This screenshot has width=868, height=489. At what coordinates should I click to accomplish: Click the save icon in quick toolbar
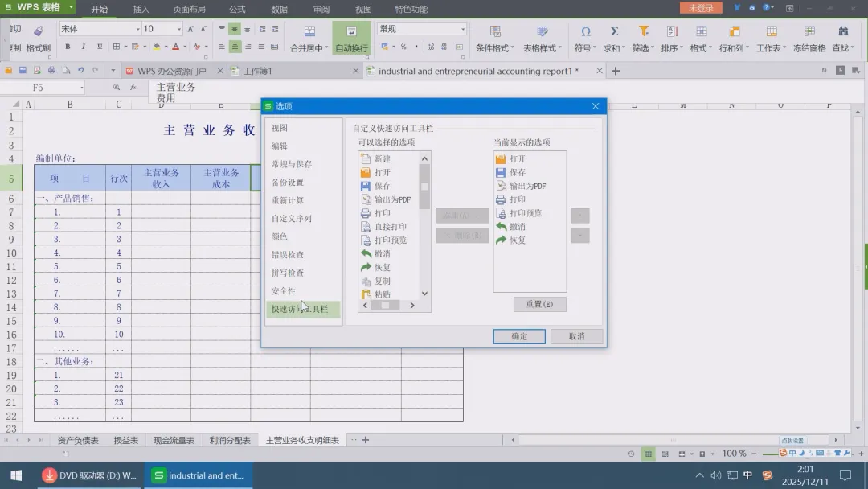pos(23,70)
